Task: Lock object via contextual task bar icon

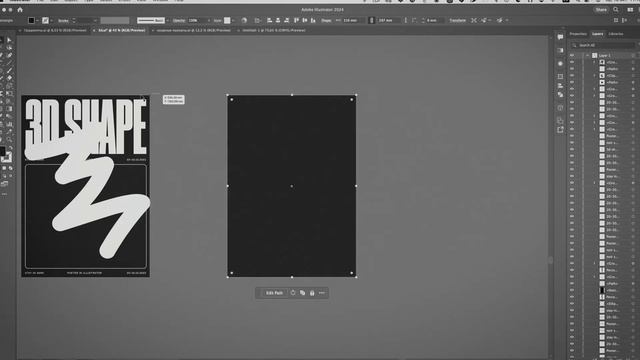Action: 312,293
